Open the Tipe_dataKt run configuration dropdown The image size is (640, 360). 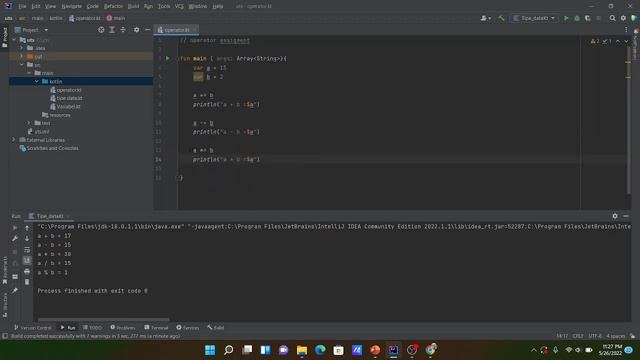point(535,18)
